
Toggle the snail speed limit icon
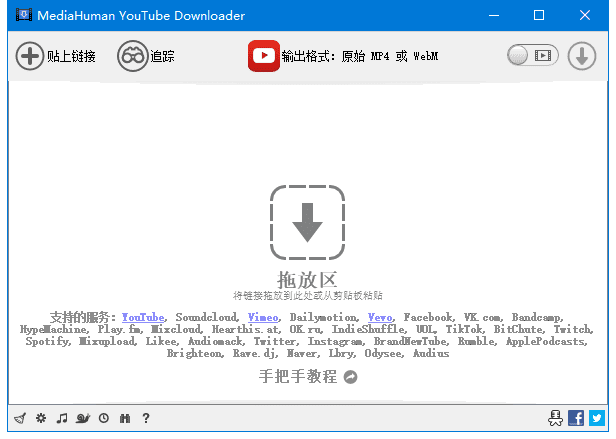[x=82, y=418]
